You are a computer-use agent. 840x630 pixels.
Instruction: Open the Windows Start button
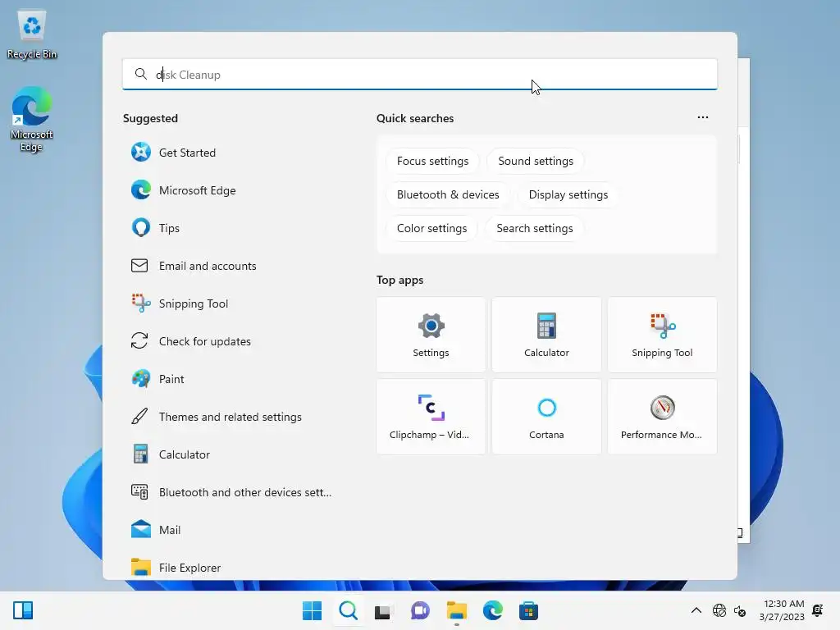point(312,610)
